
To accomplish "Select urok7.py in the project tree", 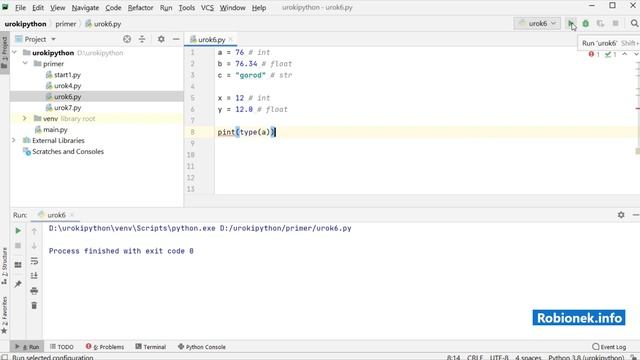I will point(67,108).
